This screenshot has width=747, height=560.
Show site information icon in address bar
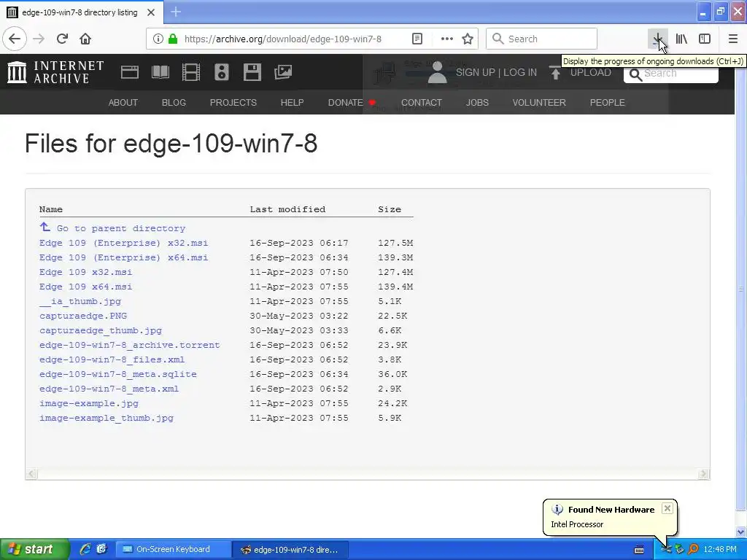pos(158,39)
